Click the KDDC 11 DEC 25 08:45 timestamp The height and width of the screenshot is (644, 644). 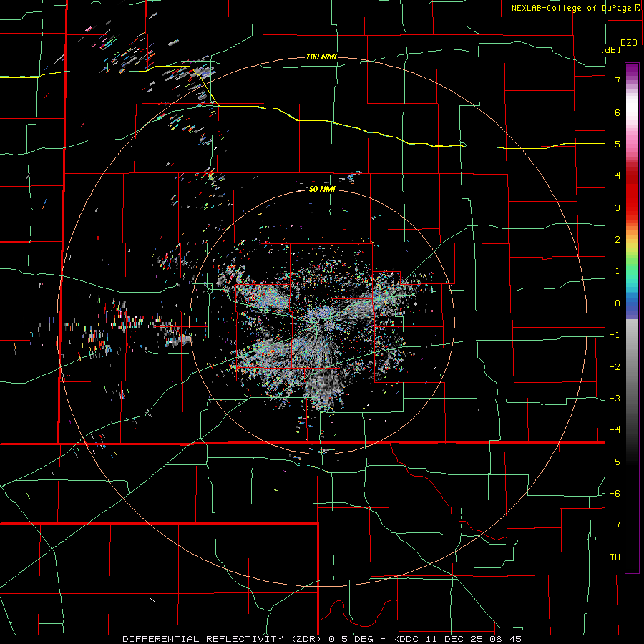coord(457,639)
